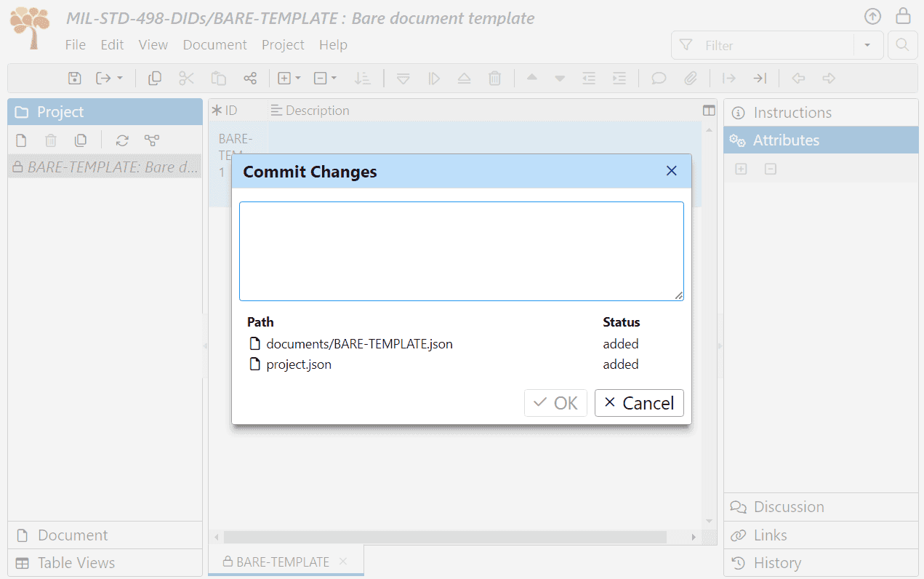Image resolution: width=924 pixels, height=579 pixels.
Task: Click the column layout icon above table
Action: 710,111
